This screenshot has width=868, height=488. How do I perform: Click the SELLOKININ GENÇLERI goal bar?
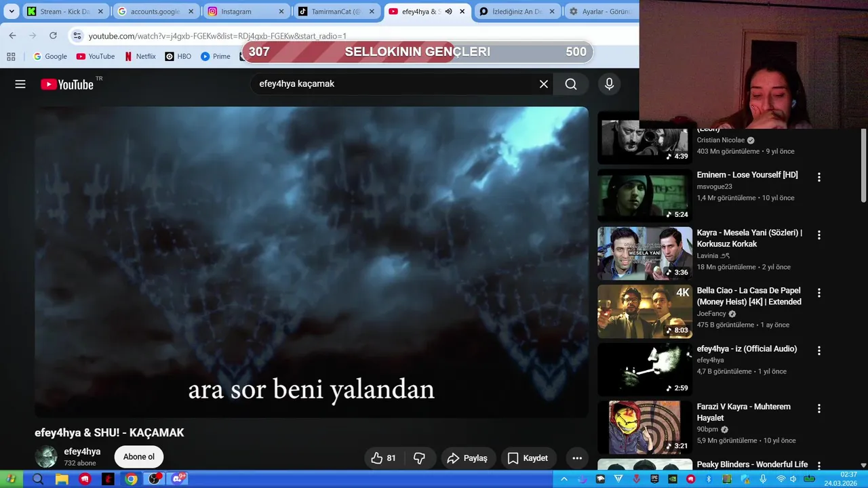417,52
